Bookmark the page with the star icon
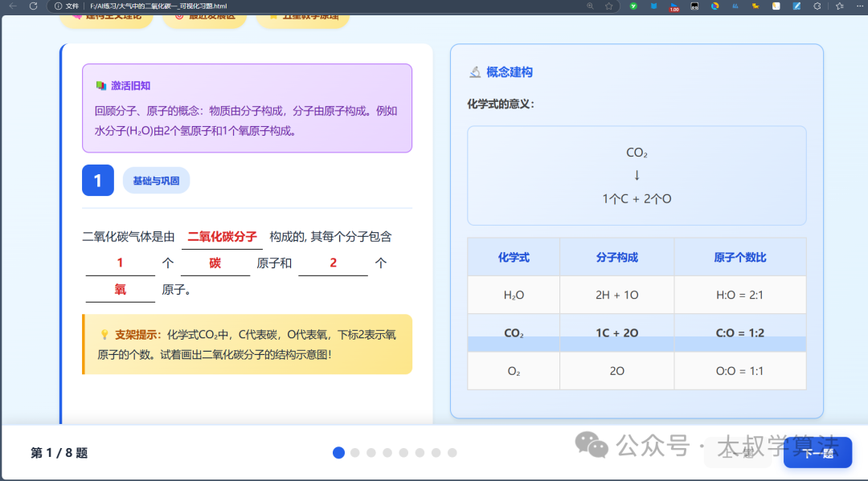 608,6
